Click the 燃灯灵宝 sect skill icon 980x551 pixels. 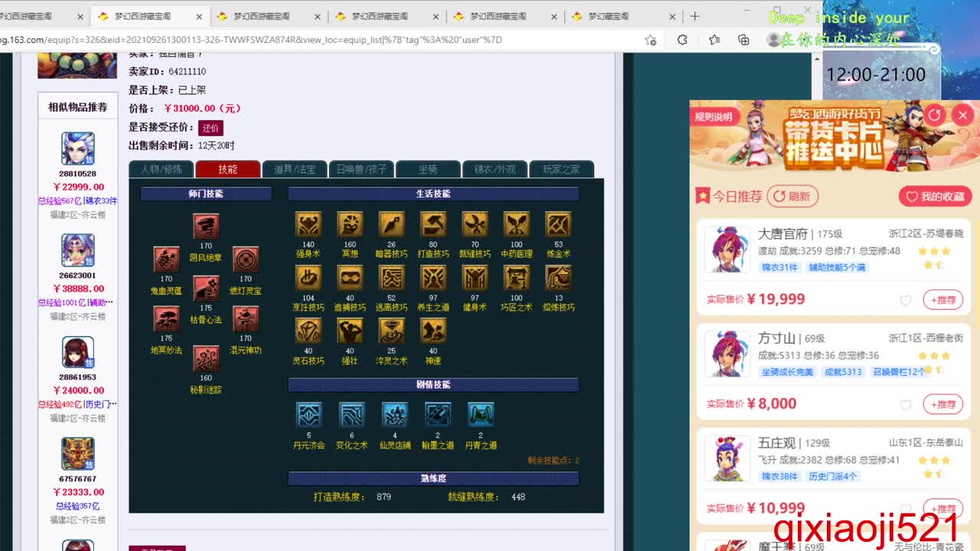(x=245, y=259)
